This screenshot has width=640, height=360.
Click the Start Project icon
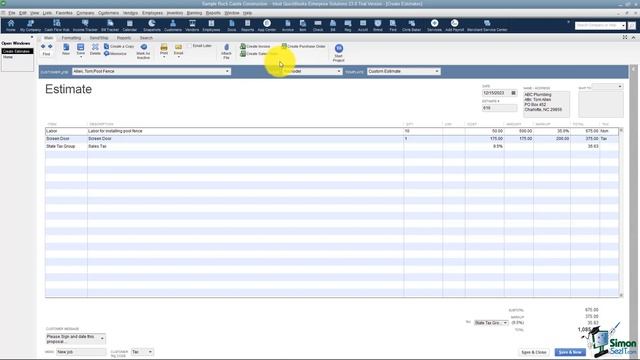(x=338, y=53)
